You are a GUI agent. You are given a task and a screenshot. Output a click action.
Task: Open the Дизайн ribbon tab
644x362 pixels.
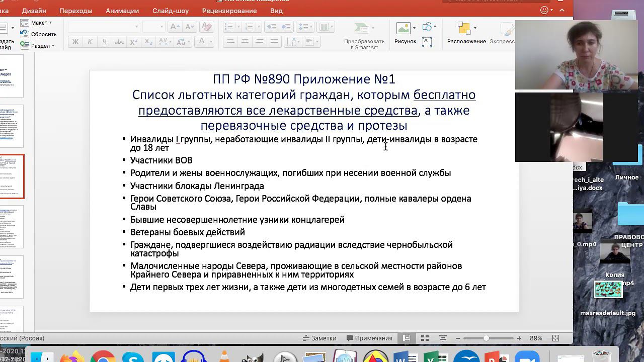click(34, 11)
